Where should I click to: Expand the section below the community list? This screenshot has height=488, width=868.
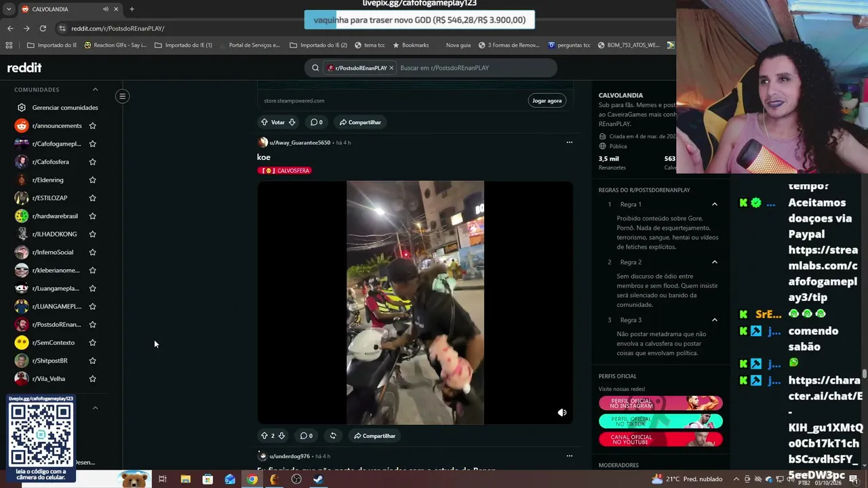[95, 408]
